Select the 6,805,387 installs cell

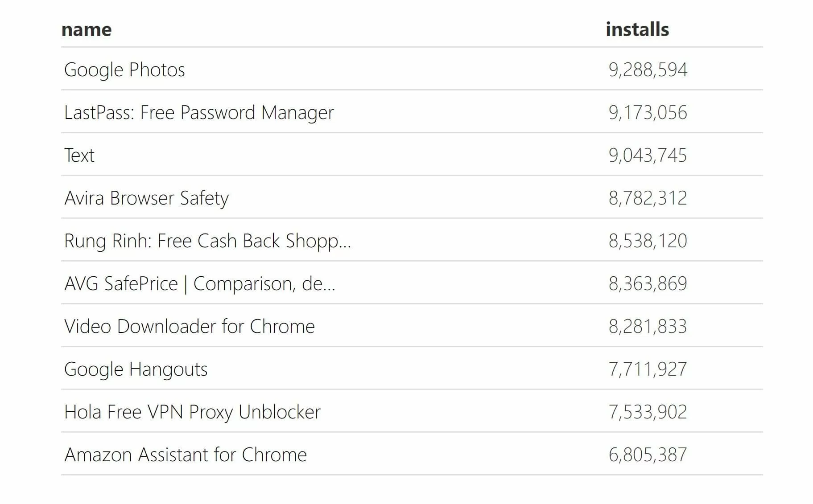[648, 455]
